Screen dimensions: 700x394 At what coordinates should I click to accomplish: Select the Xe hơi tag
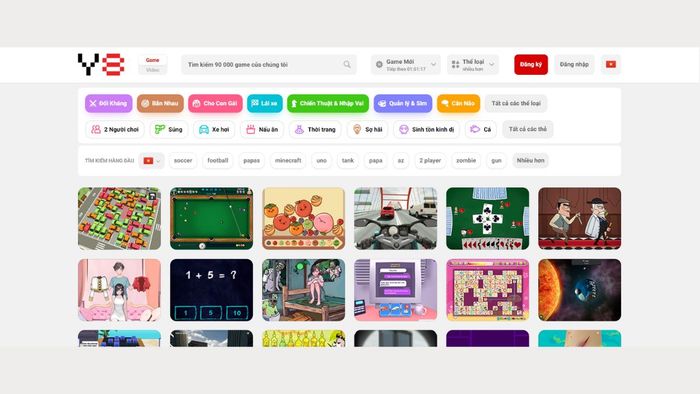214,129
